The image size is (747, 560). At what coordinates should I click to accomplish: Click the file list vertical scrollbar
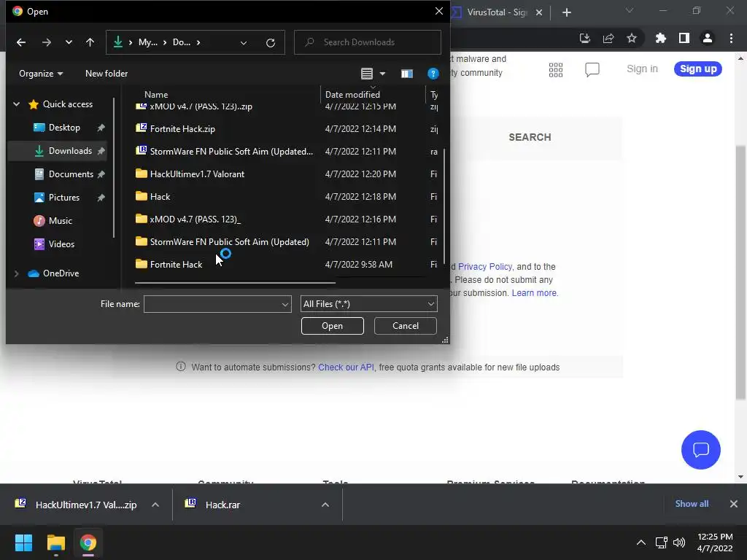444,206
